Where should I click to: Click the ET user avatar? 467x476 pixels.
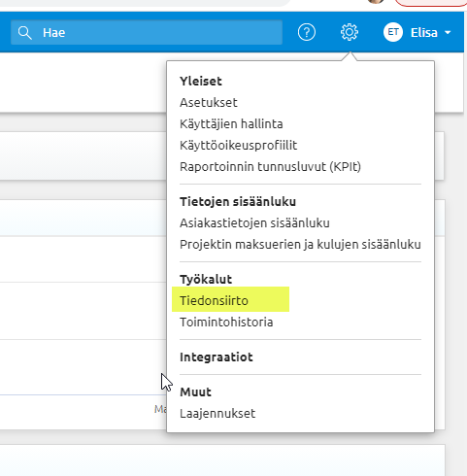click(x=392, y=32)
